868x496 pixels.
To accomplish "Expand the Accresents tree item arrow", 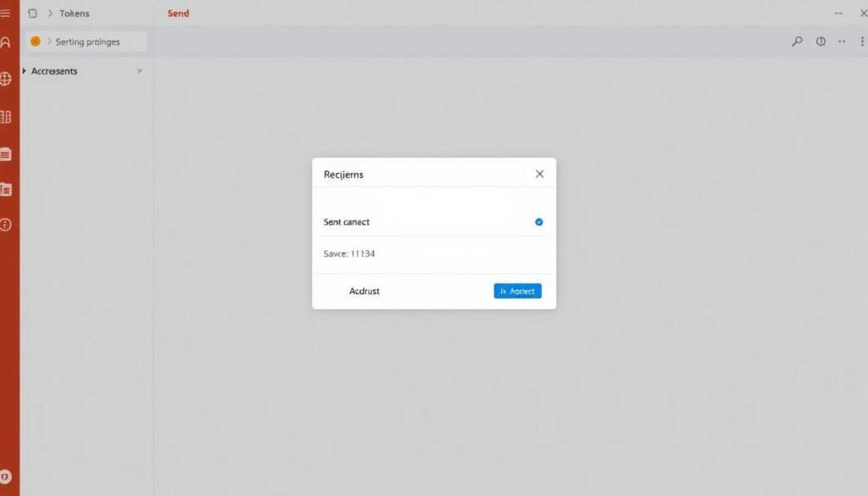I will tap(24, 71).
